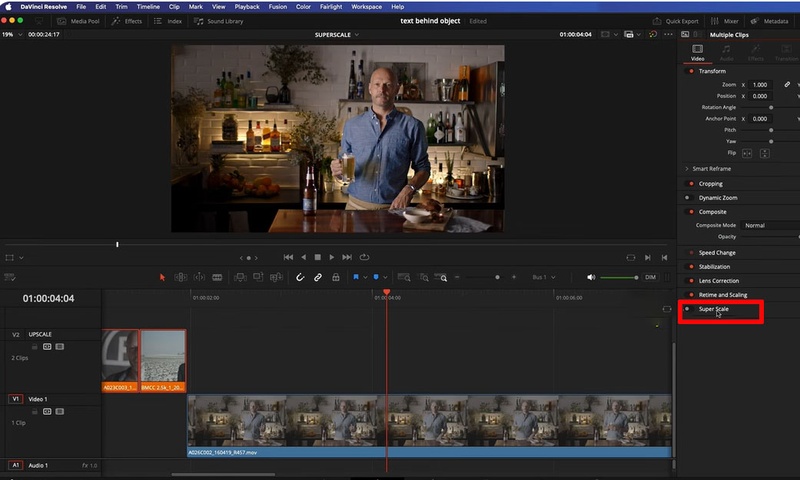Enable the Super Scale toggle
Screen dimensions: 800x480
[687, 309]
